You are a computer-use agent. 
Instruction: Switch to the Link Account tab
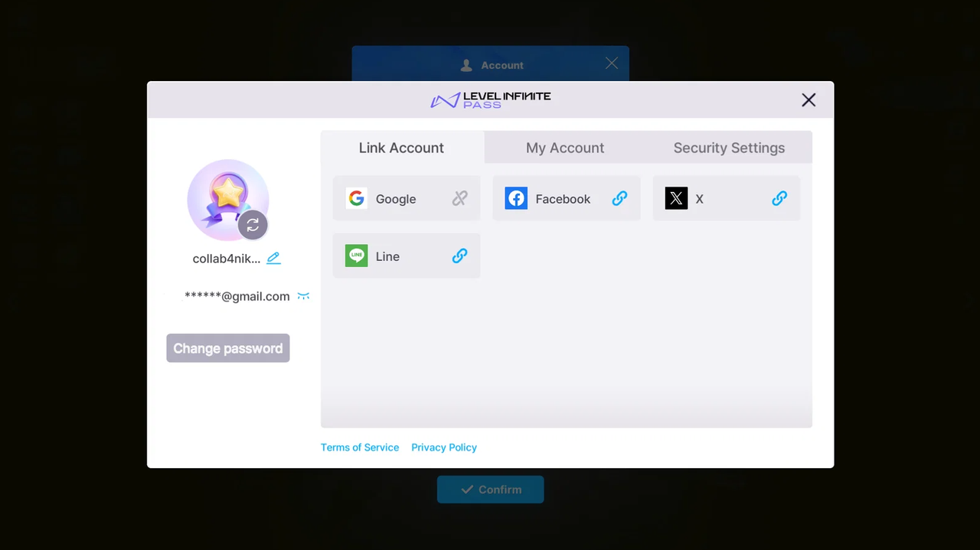[x=402, y=148]
